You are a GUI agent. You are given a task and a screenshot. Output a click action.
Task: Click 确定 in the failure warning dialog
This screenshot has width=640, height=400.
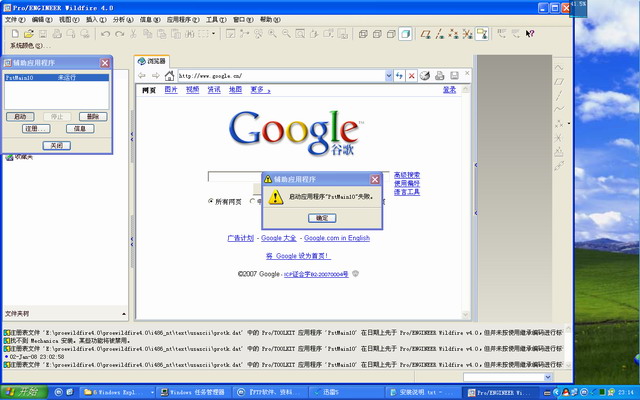[322, 218]
